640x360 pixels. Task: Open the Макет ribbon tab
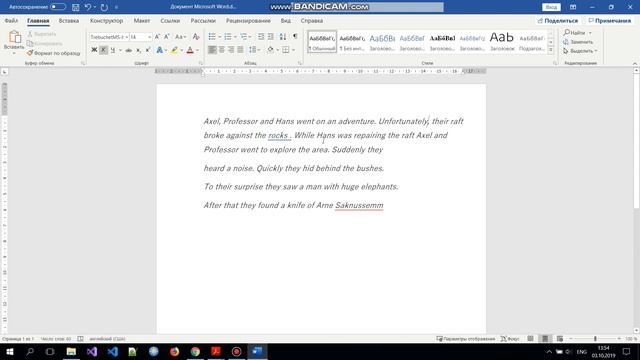(x=142, y=20)
